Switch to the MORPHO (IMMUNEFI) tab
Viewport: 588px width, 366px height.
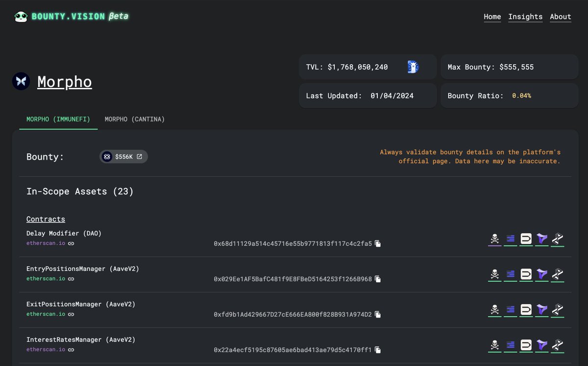(x=58, y=119)
